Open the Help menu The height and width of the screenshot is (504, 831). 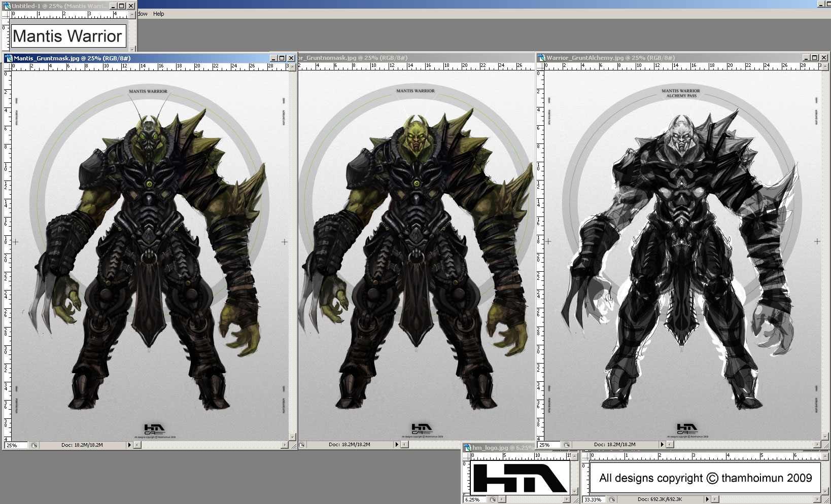pyautogui.click(x=159, y=14)
